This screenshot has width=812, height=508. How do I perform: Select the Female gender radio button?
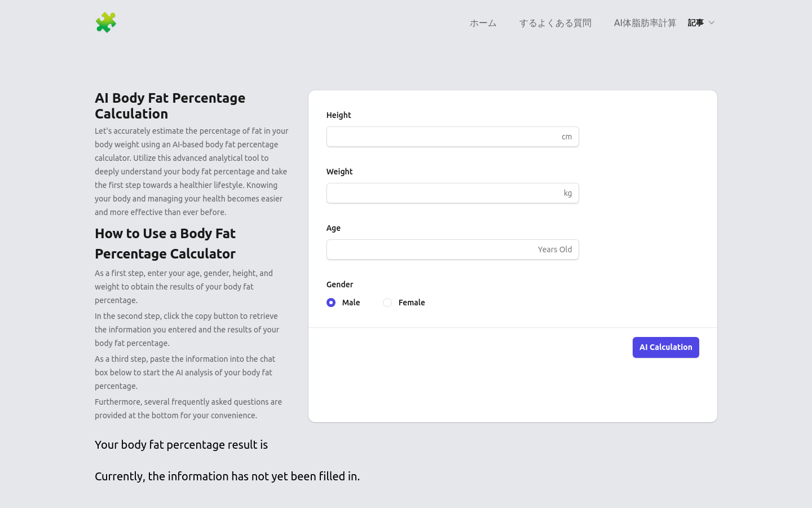(387, 303)
